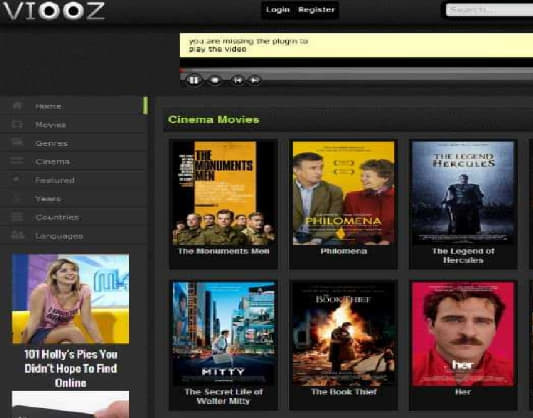Open the Walter Mitty movie poster
Viewport: 533px width, 418px height.
(223, 333)
